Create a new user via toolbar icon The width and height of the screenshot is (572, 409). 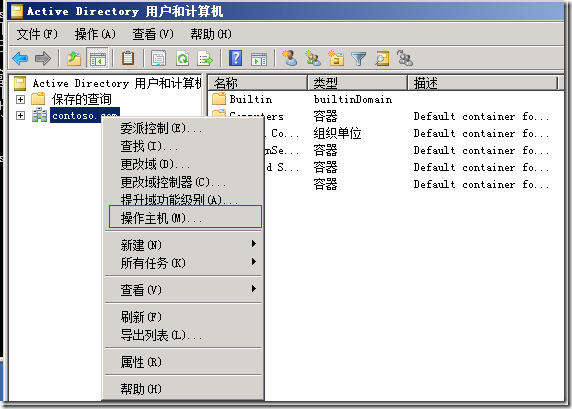(x=290, y=58)
